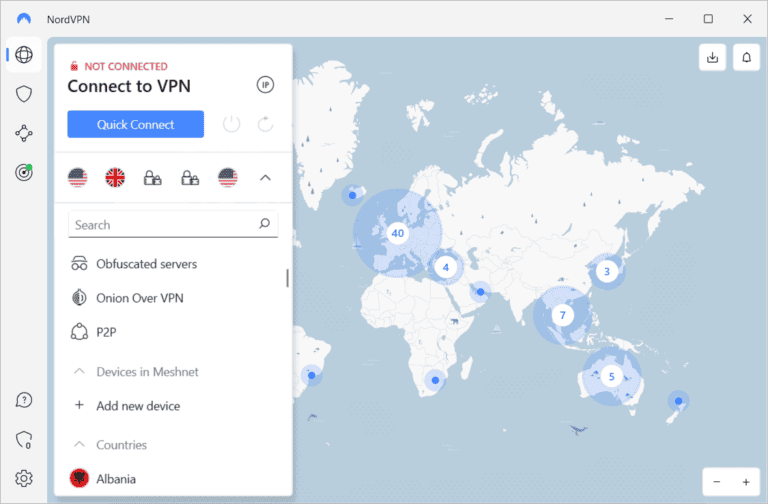Click East Asia cluster marked 3

click(607, 271)
